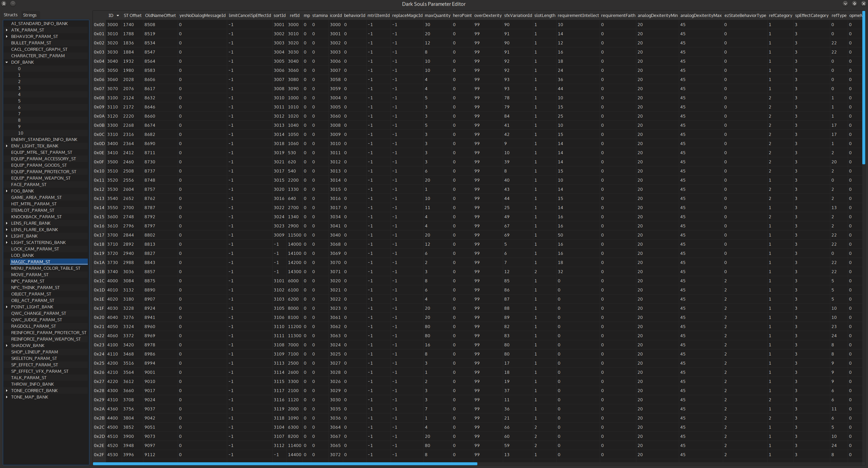The height and width of the screenshot is (468, 868).
Task: Click the ID column sort arrow
Action: [118, 16]
